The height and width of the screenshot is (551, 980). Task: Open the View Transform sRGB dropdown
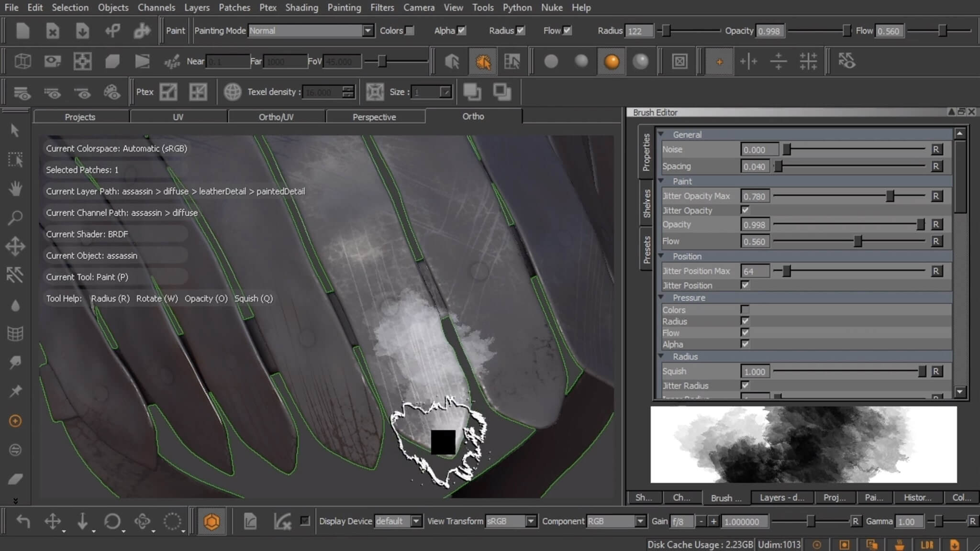pos(530,521)
